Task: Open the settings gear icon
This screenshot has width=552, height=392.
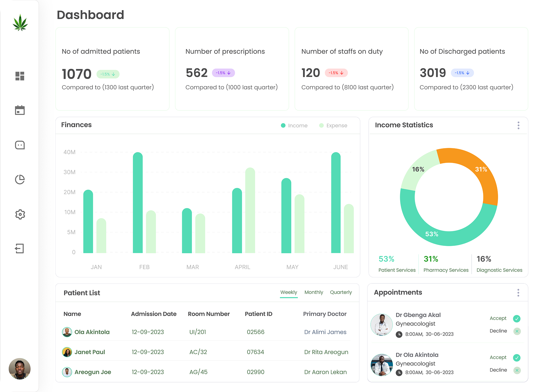Action: (x=20, y=214)
